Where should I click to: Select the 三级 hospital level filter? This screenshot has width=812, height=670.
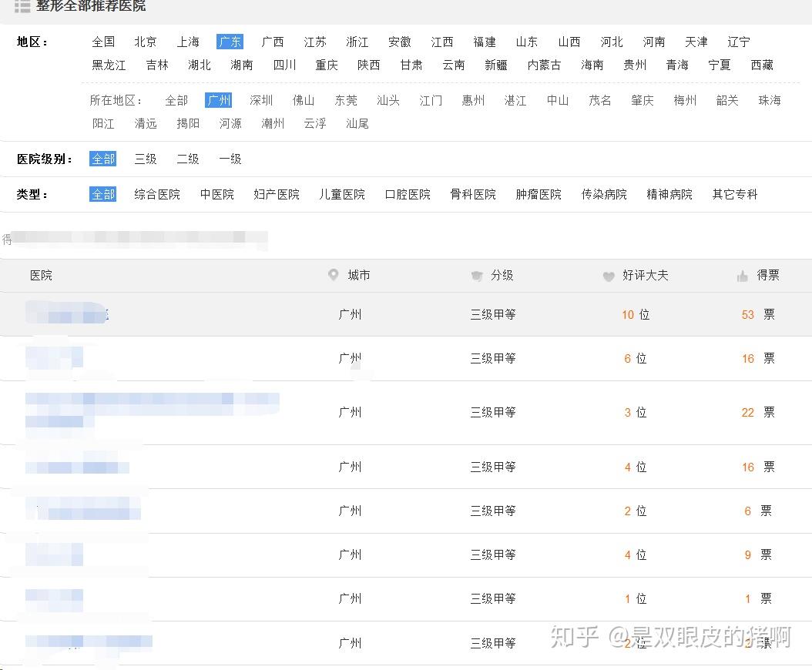pos(145,159)
